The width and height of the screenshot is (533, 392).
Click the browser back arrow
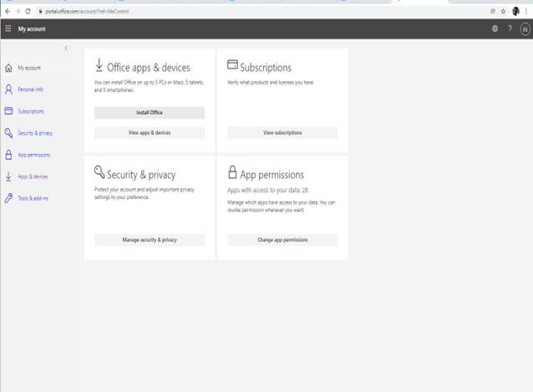pos(8,11)
